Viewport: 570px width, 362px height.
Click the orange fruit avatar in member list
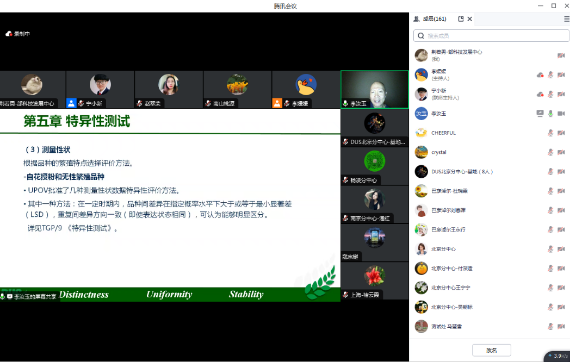421,268
